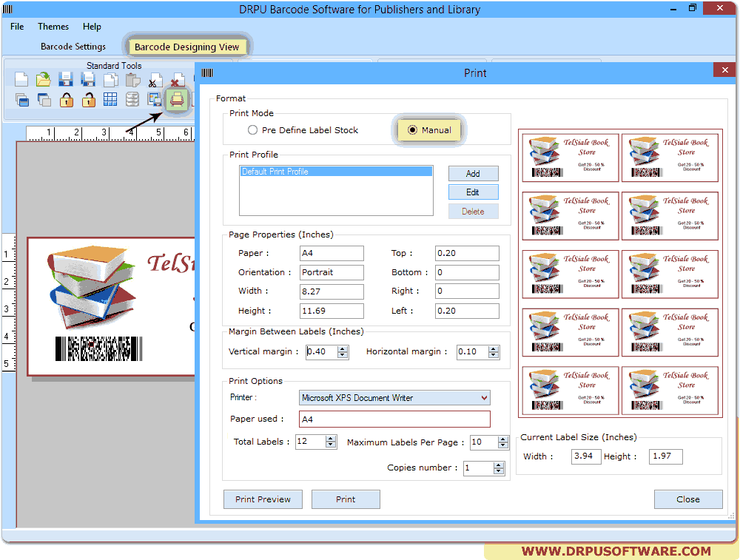740x560 pixels.
Task: Unlock the object with open padlock
Action: (x=88, y=100)
